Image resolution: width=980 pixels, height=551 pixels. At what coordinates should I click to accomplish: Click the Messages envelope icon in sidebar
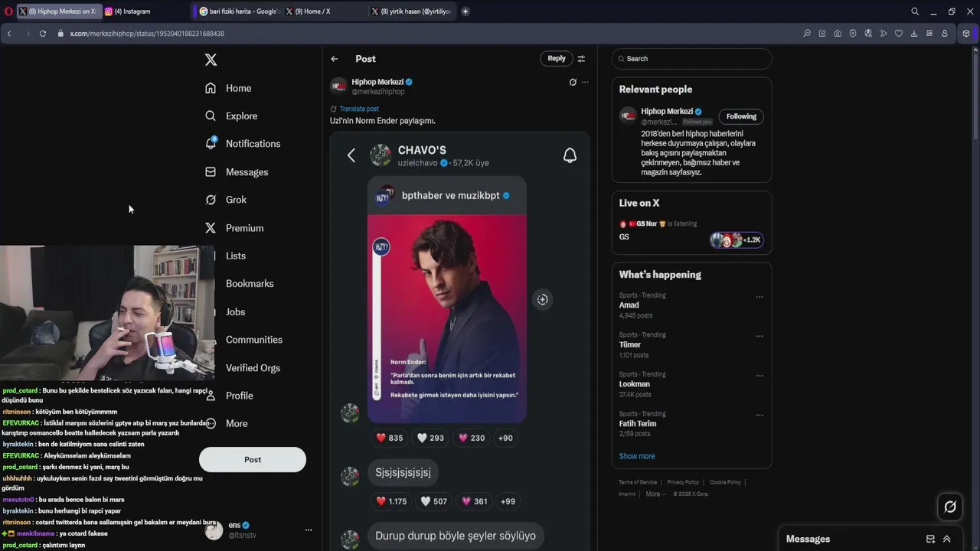[211, 172]
